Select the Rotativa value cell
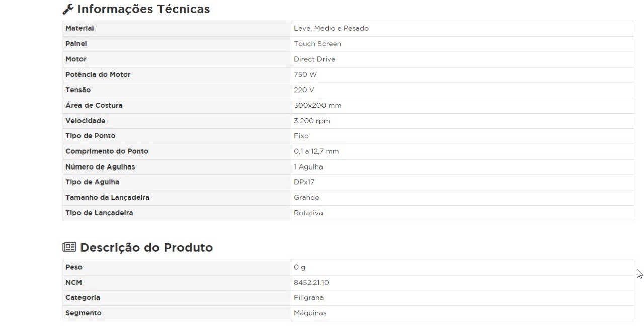This screenshot has width=644, height=336. click(308, 213)
